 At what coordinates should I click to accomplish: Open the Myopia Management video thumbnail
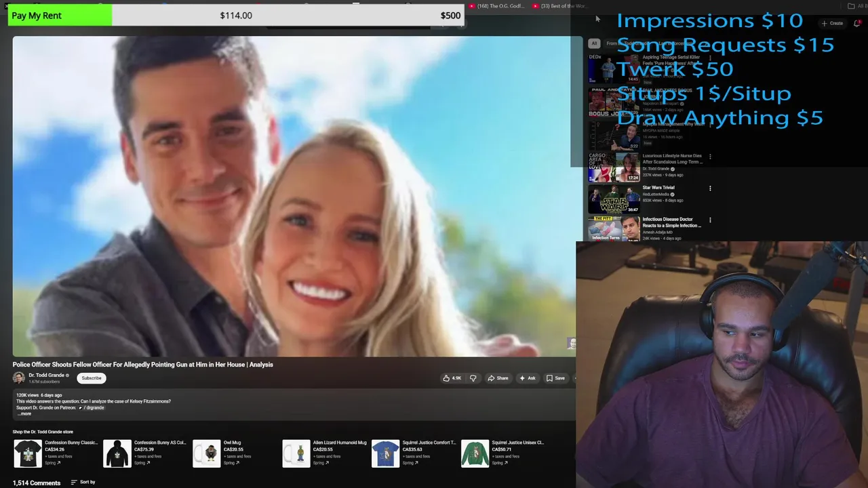614,135
